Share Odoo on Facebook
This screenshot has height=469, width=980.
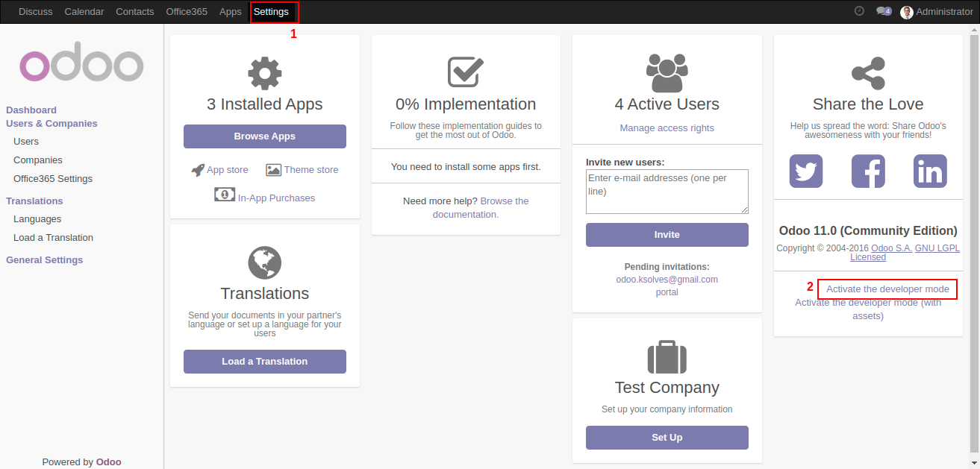pos(868,171)
